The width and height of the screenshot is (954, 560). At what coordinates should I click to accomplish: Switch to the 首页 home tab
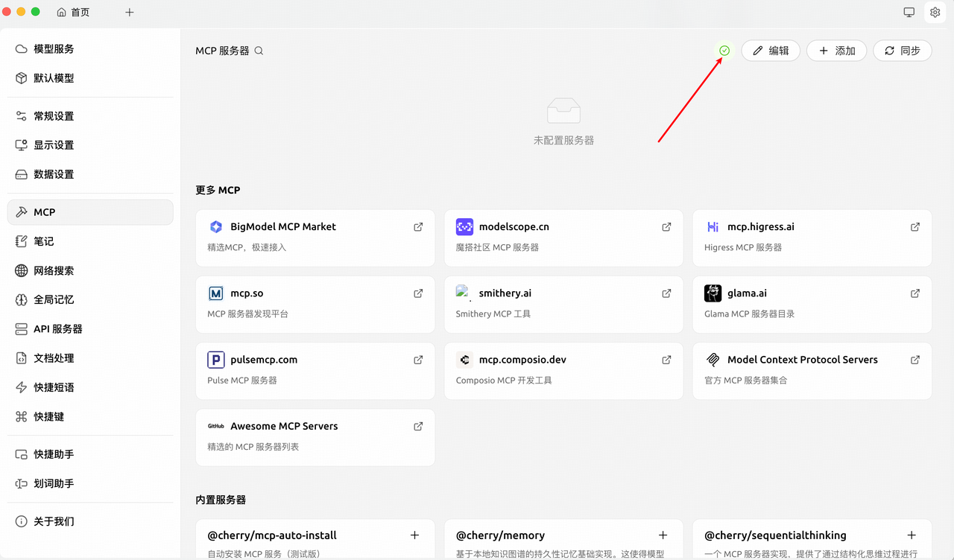[74, 12]
